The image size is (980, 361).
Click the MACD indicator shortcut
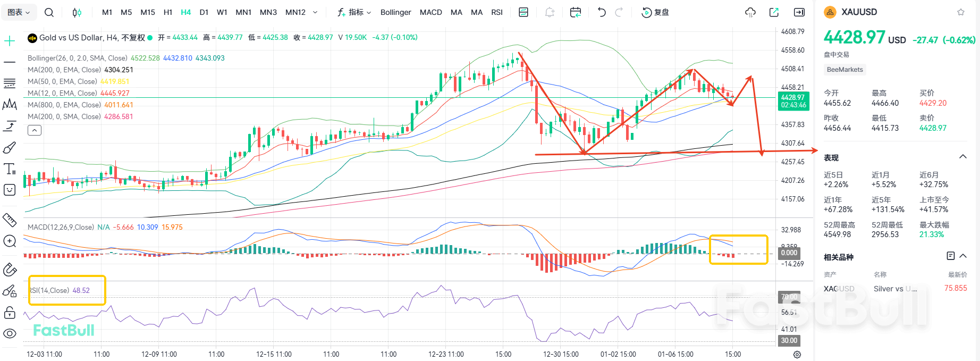(430, 12)
